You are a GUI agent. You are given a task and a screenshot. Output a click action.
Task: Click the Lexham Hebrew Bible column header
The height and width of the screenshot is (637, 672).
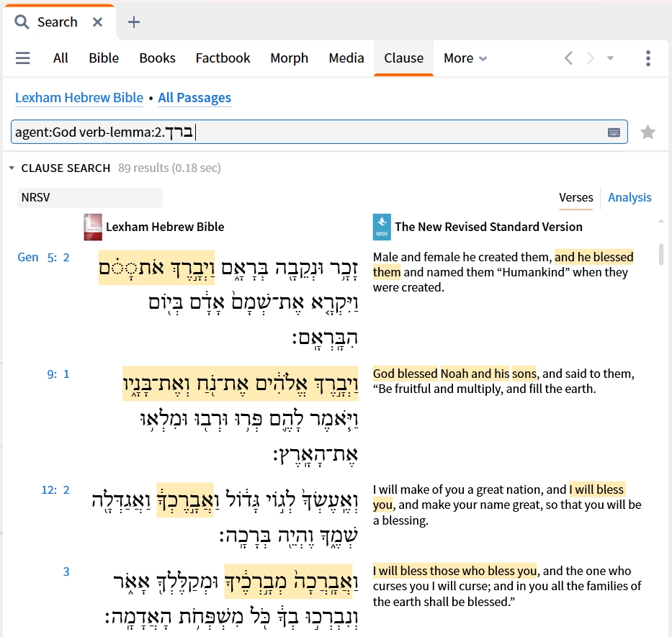pos(165,227)
